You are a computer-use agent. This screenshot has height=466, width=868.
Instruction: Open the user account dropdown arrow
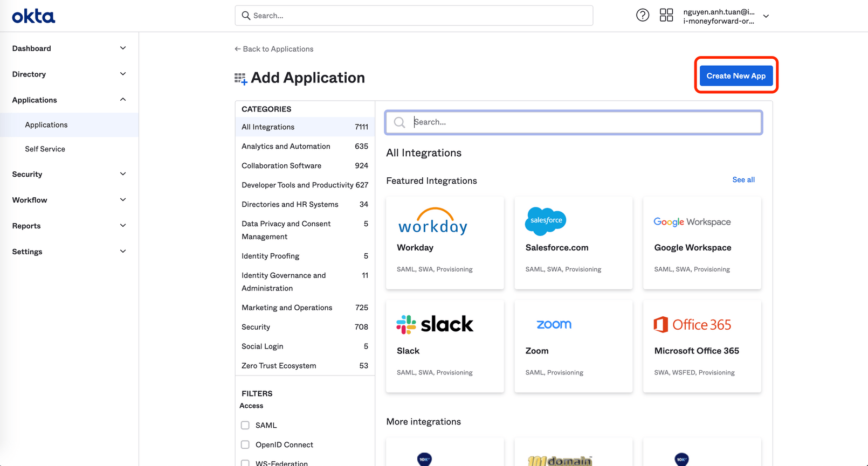pyautogui.click(x=766, y=16)
